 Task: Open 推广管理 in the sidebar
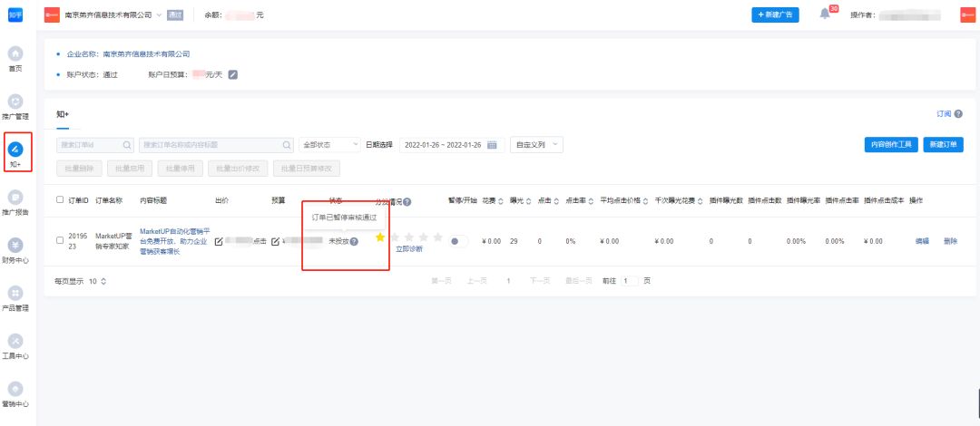[15, 102]
